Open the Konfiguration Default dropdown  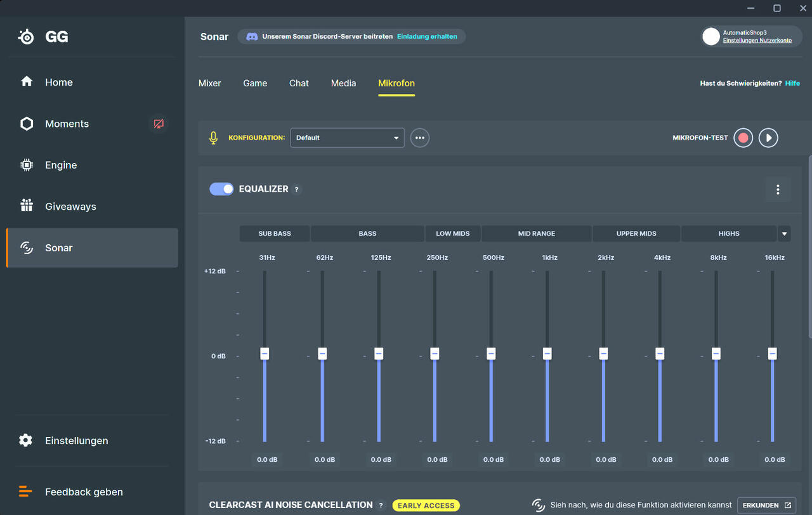point(347,138)
